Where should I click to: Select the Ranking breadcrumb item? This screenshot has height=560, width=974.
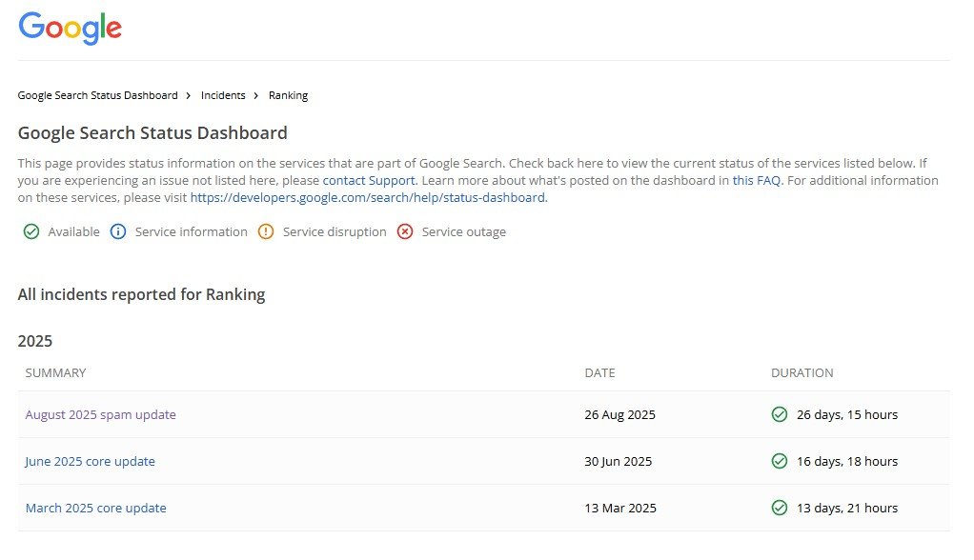coord(288,95)
